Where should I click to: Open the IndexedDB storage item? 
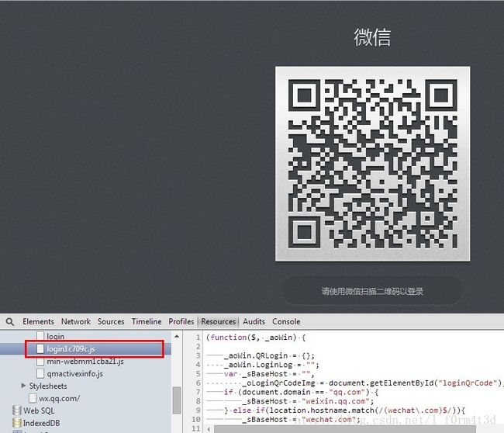tap(41, 423)
